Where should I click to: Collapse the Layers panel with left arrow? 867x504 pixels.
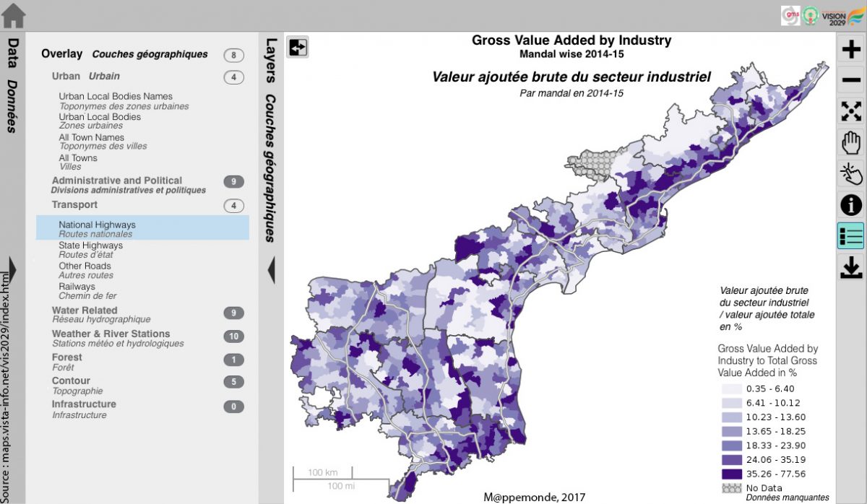coord(272,270)
